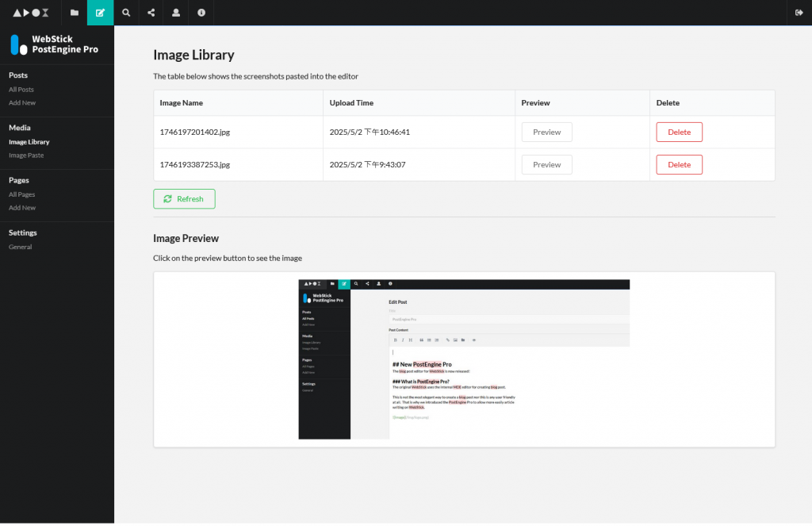
Task: Click the Settings section heading
Action: click(x=23, y=232)
